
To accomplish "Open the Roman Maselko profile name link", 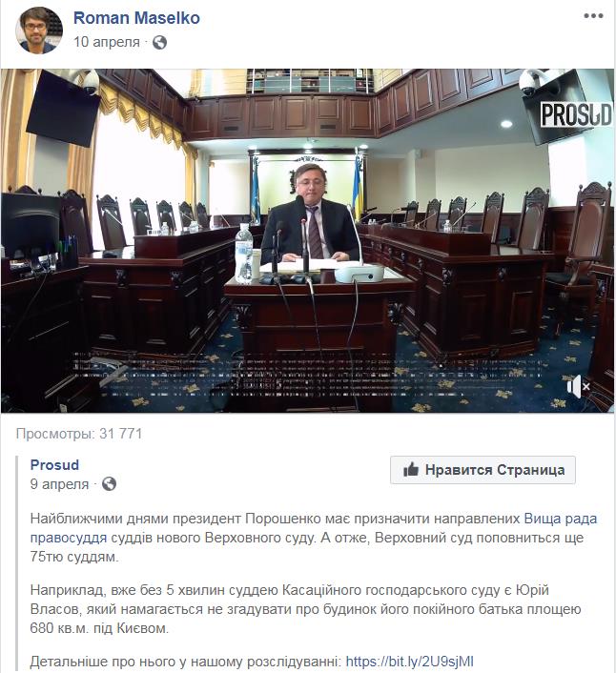I will click(x=136, y=18).
